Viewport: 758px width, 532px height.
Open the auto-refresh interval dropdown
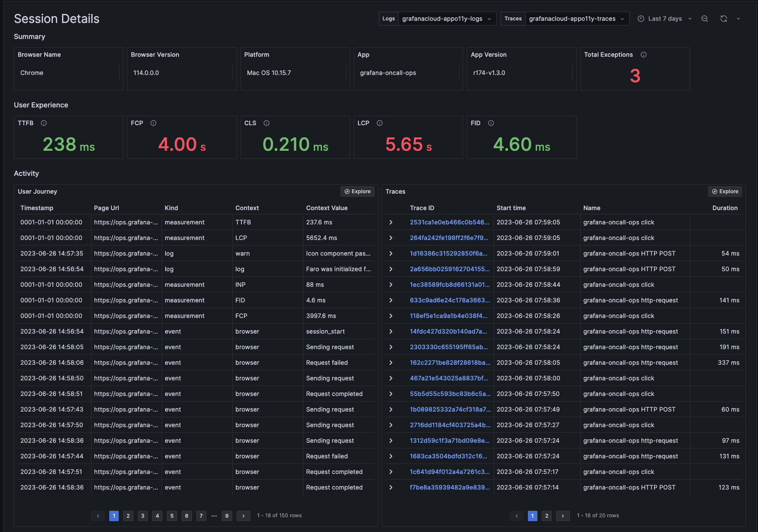tap(738, 19)
